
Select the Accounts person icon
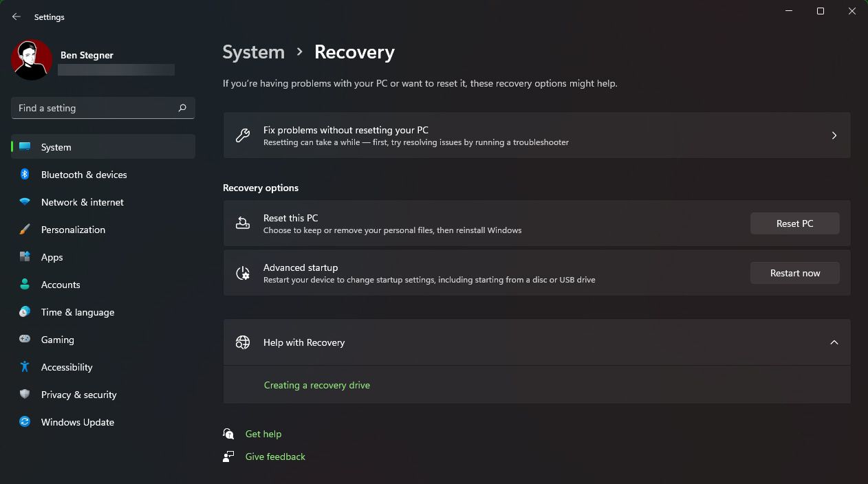pyautogui.click(x=25, y=285)
